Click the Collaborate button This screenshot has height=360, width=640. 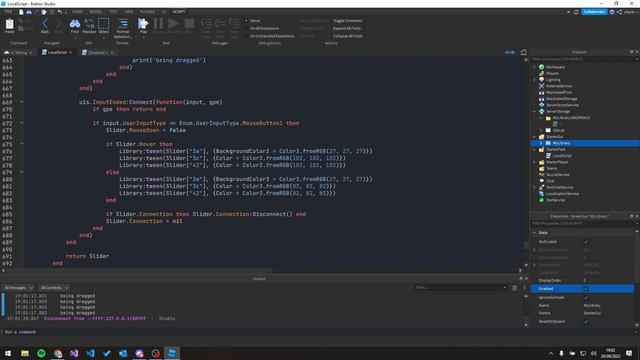click(x=594, y=12)
